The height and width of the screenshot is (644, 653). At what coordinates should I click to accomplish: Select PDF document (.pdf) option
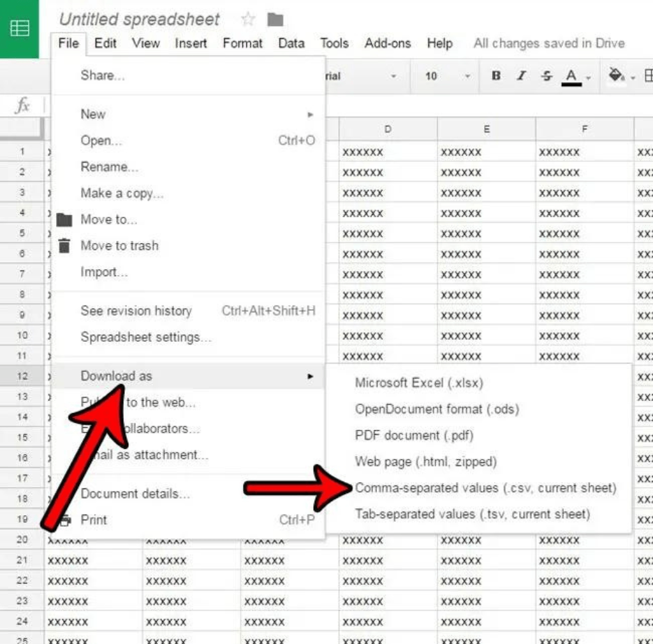click(x=414, y=435)
